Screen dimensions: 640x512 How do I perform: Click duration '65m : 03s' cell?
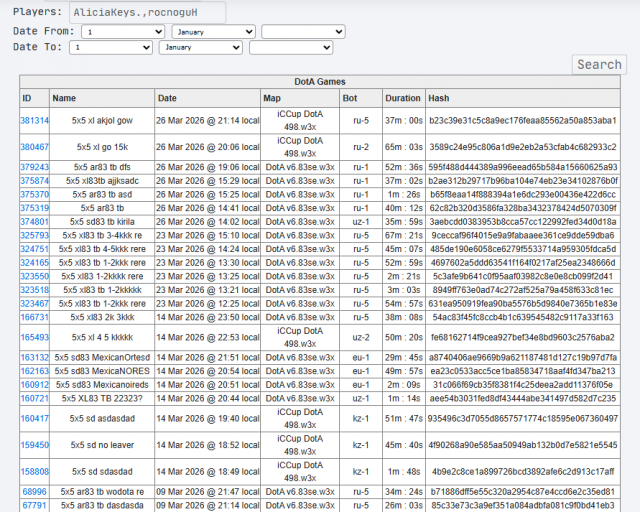point(404,147)
